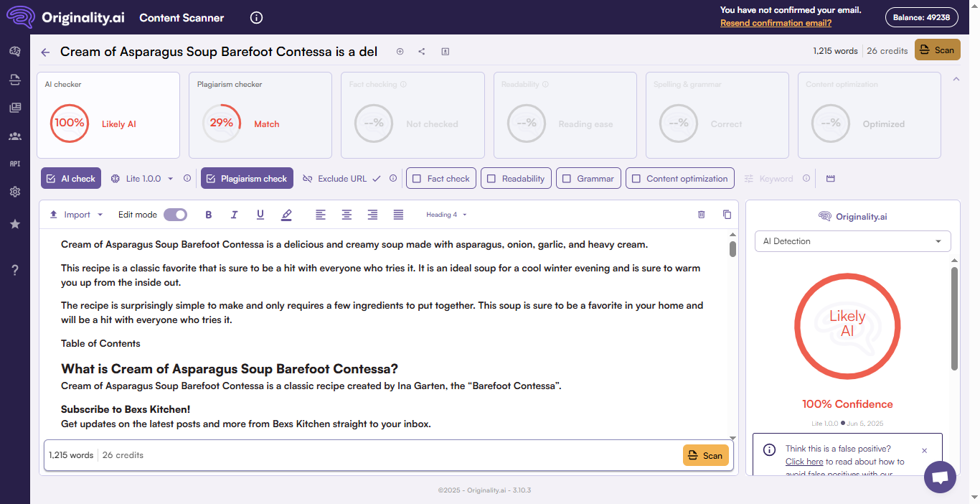Justify the text alignment
The image size is (980, 504).
coord(398,215)
